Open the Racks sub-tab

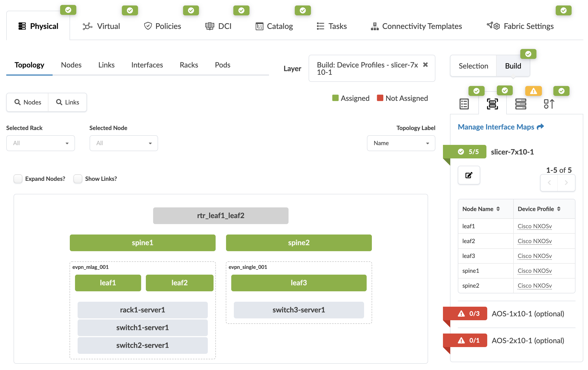click(x=189, y=65)
